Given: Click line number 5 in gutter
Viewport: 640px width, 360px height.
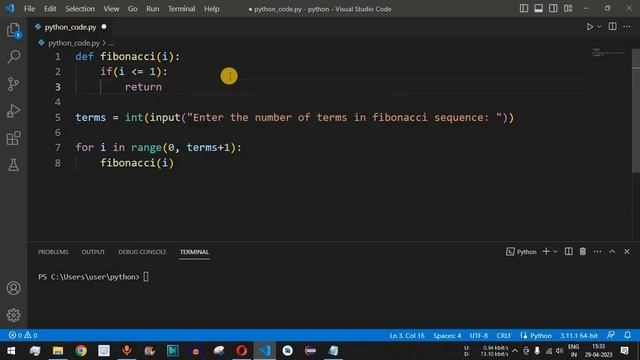Looking at the screenshot, I should [58, 118].
